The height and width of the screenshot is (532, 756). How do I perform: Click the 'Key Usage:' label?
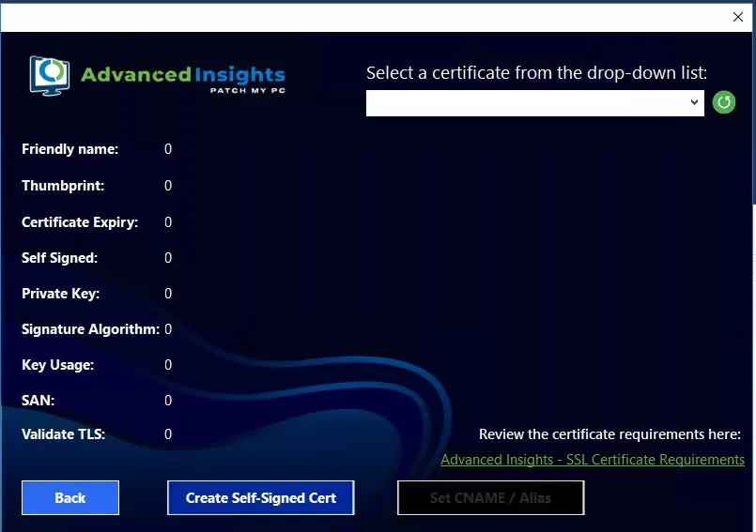click(x=57, y=365)
